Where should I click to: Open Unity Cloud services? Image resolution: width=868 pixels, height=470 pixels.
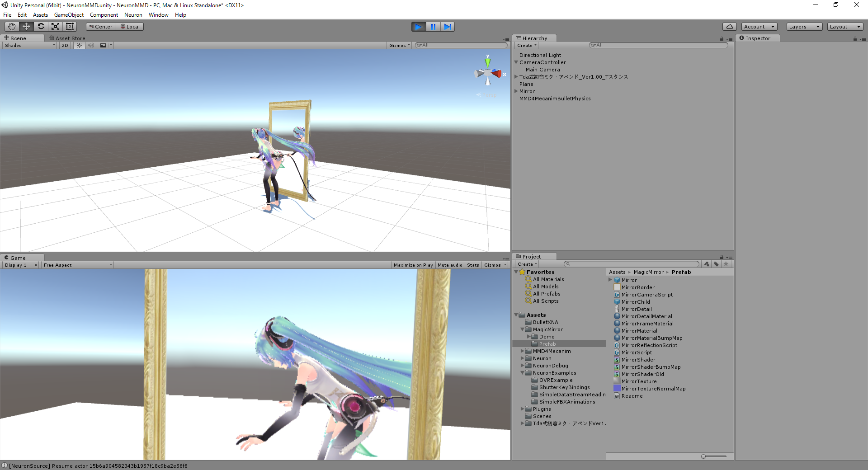729,27
